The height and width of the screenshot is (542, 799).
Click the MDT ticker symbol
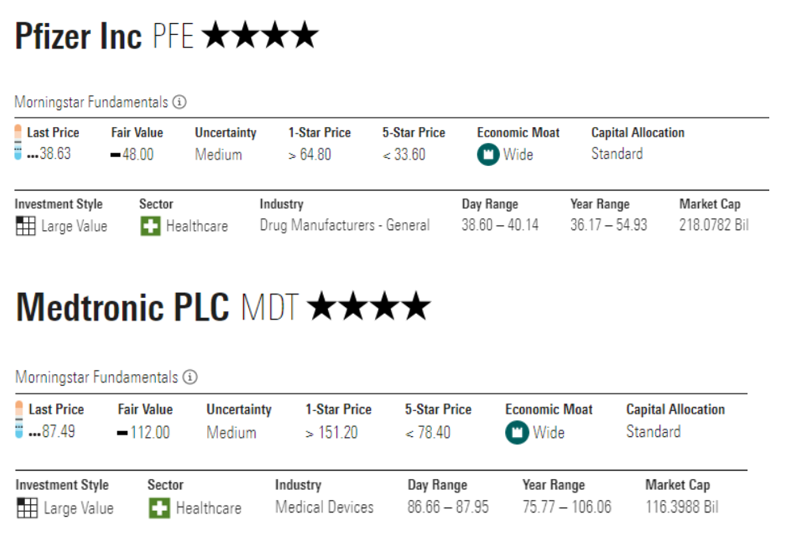pyautogui.click(x=270, y=308)
